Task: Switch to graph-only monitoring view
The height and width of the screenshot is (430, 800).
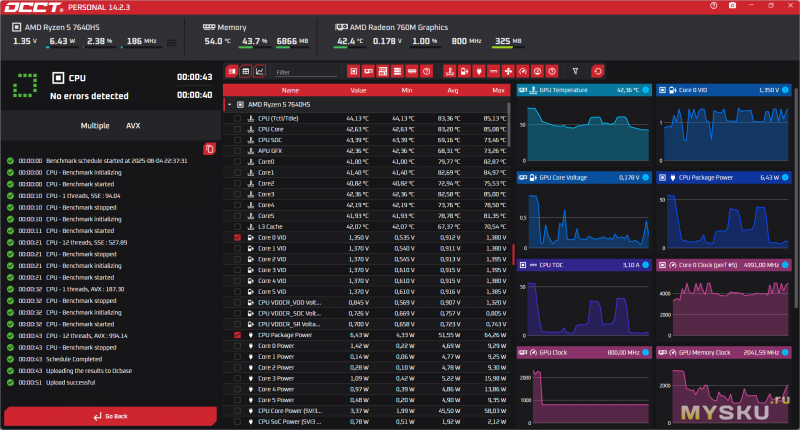Action: pyautogui.click(x=260, y=71)
